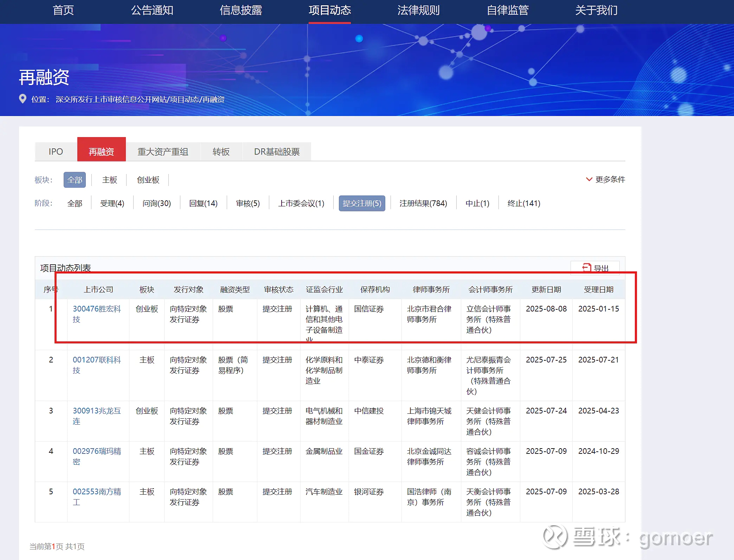Filter stage by 注册结果(784)
The height and width of the screenshot is (560, 734).
(423, 203)
